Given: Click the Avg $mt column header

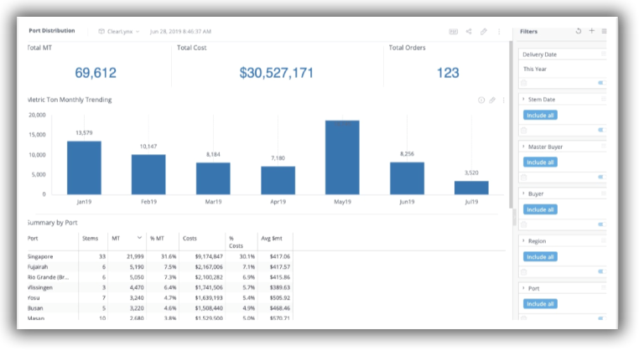Looking at the screenshot, I should [272, 238].
